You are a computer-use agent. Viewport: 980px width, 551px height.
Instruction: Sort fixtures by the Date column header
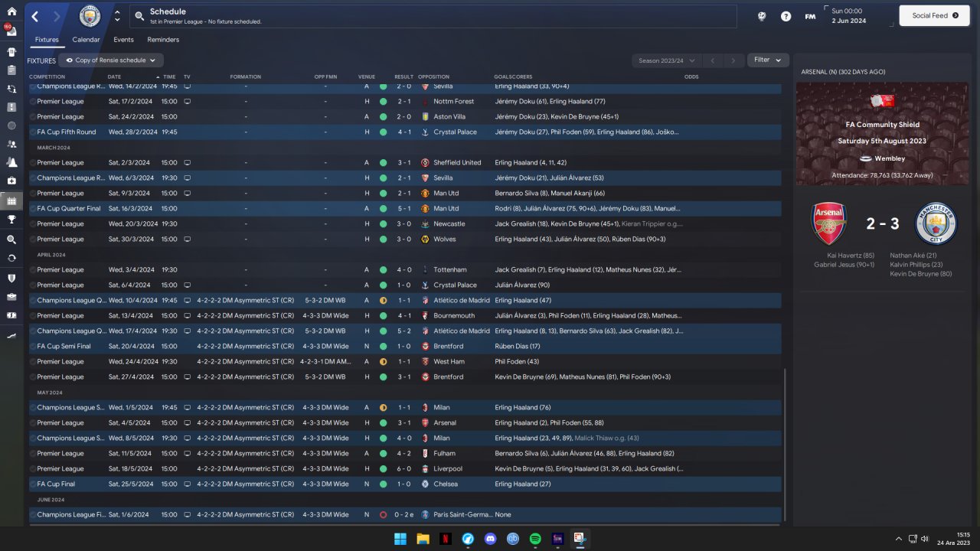114,77
